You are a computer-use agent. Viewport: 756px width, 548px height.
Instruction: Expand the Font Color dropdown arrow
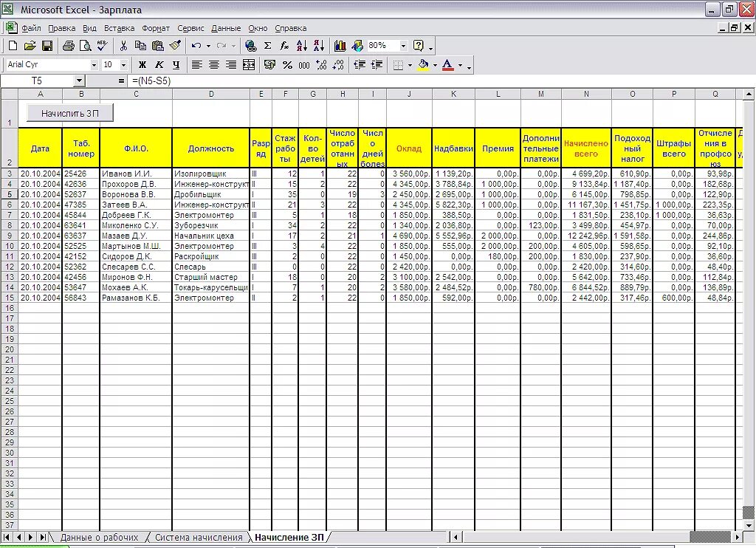click(460, 65)
